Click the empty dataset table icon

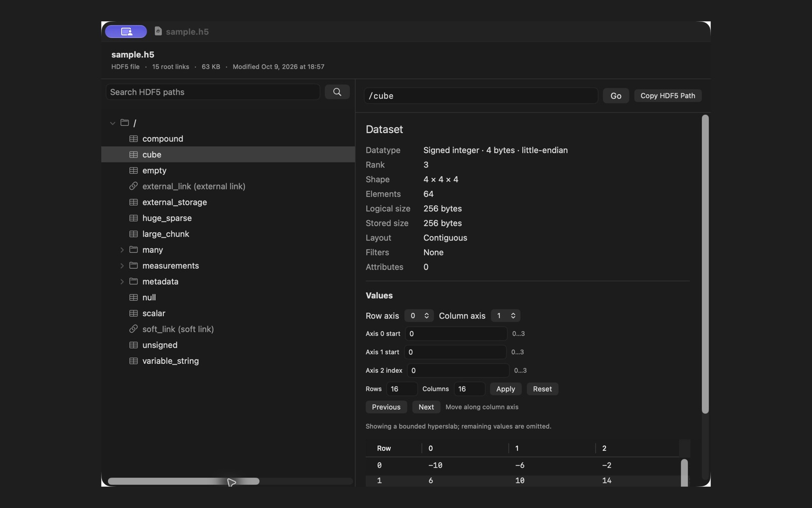pyautogui.click(x=133, y=170)
